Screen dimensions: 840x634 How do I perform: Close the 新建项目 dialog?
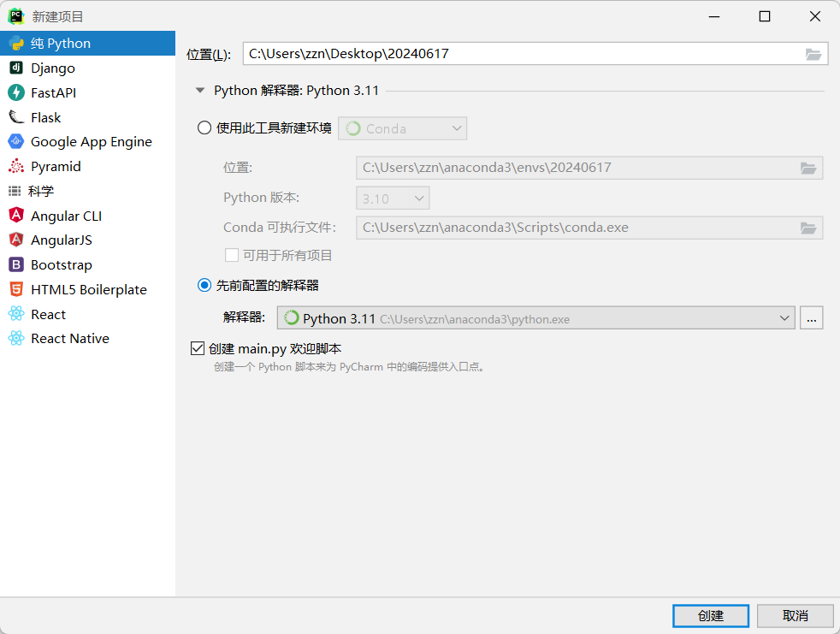coord(815,16)
